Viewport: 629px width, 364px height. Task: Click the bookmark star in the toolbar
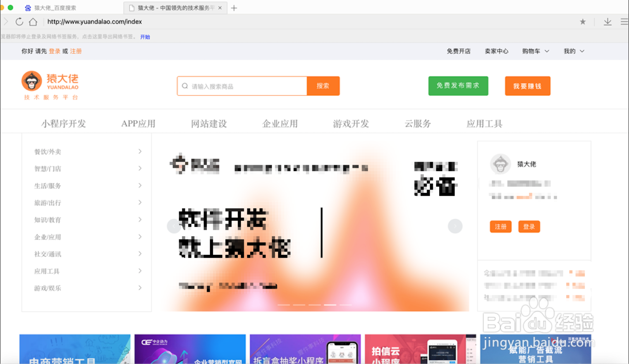tap(583, 22)
